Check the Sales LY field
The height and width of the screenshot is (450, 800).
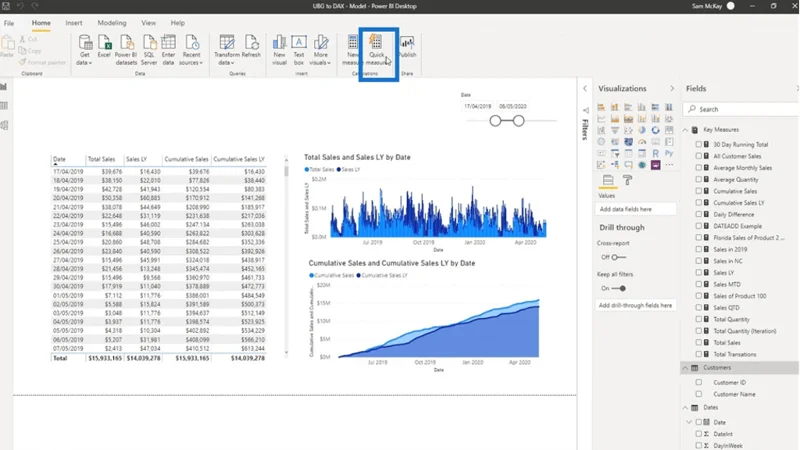click(x=699, y=272)
